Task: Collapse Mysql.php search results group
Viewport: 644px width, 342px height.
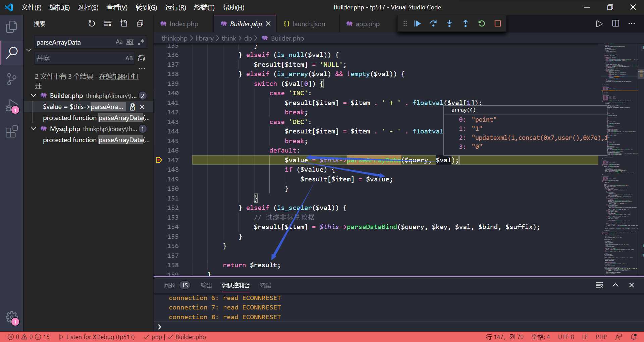Action: tap(34, 129)
